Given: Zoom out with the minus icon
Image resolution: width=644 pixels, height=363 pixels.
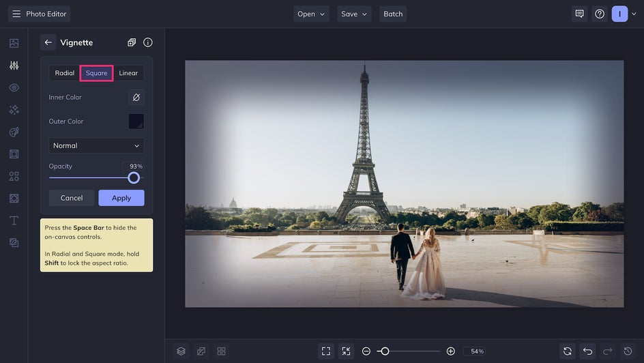Looking at the screenshot, I should [366, 351].
